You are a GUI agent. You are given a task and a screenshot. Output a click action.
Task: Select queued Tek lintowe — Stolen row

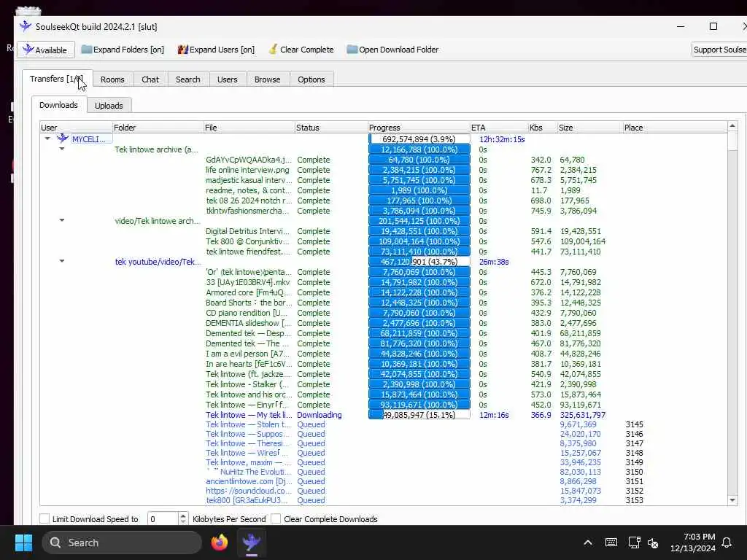pos(247,424)
